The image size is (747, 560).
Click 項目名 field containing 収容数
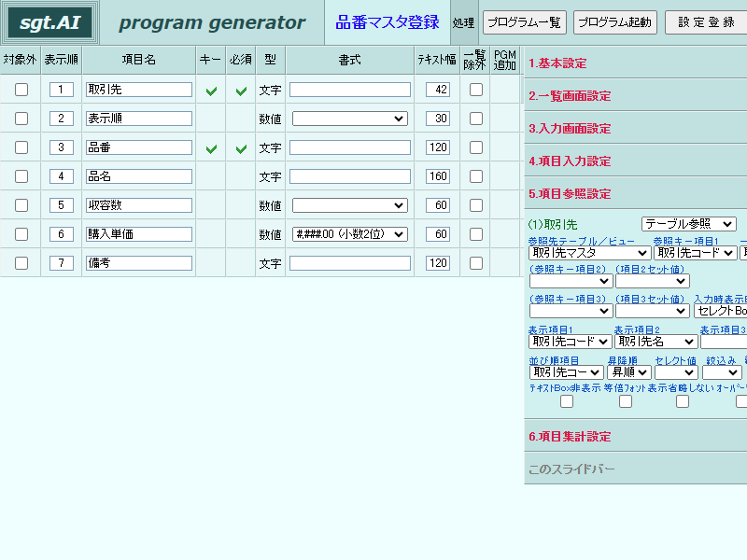pyautogui.click(x=139, y=205)
